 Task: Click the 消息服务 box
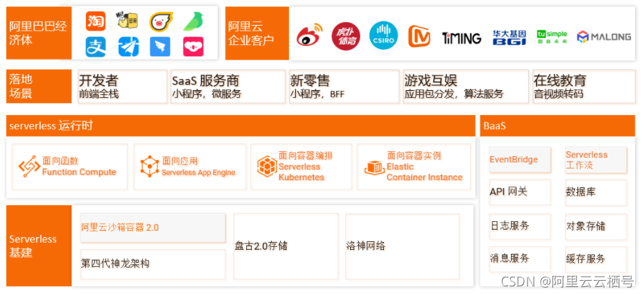(x=519, y=259)
